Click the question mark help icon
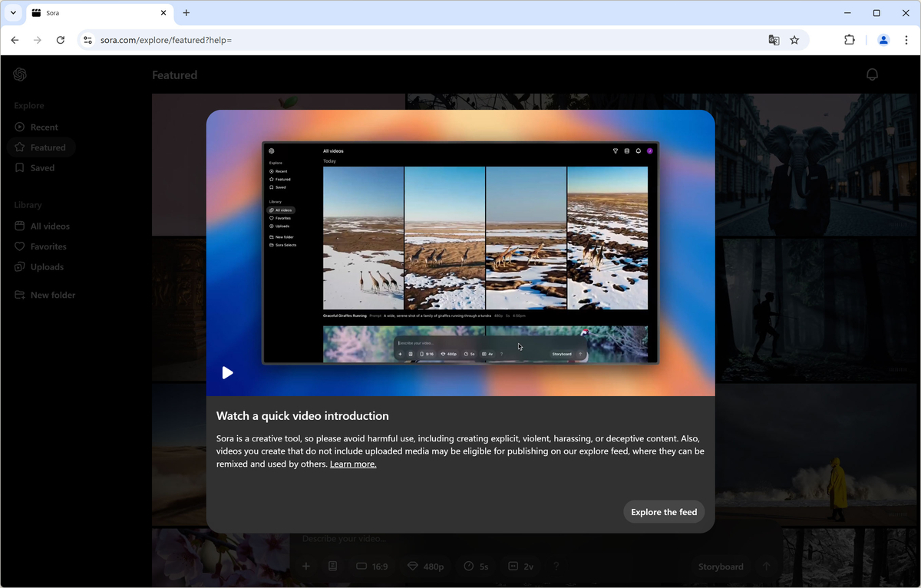 [556, 567]
